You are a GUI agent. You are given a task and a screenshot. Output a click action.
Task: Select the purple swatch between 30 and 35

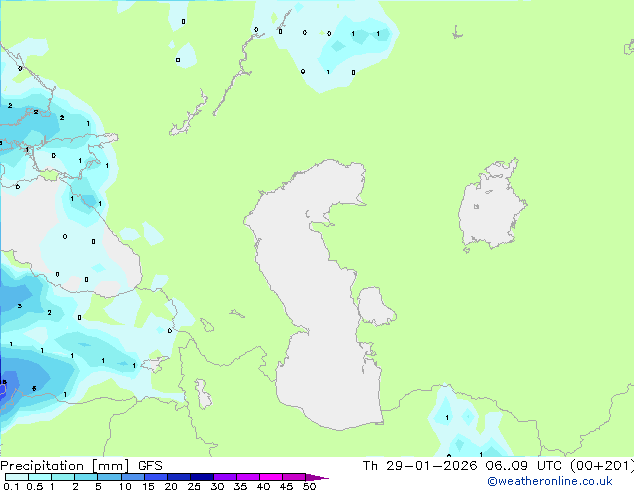tap(224, 477)
